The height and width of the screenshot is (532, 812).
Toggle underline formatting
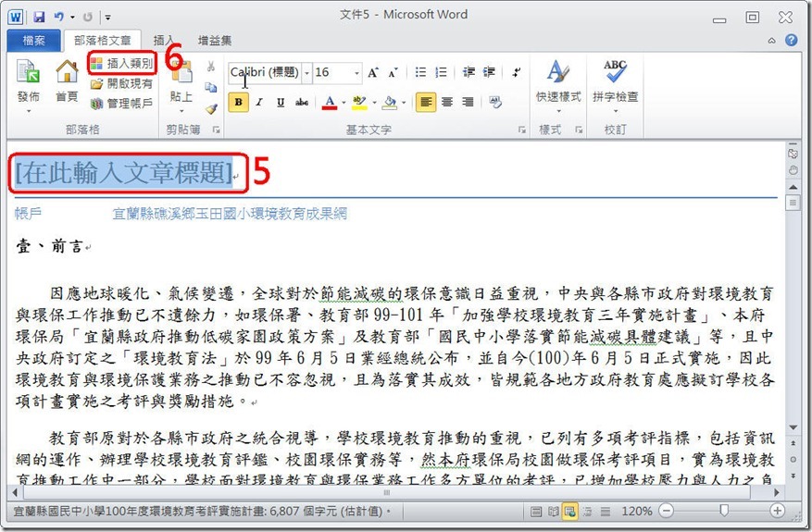[x=280, y=102]
